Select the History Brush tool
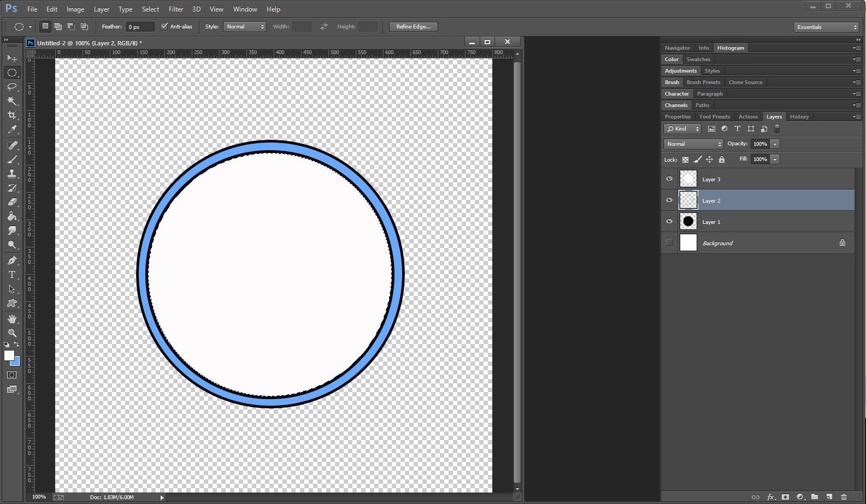This screenshot has height=504, width=866. pos(12,188)
